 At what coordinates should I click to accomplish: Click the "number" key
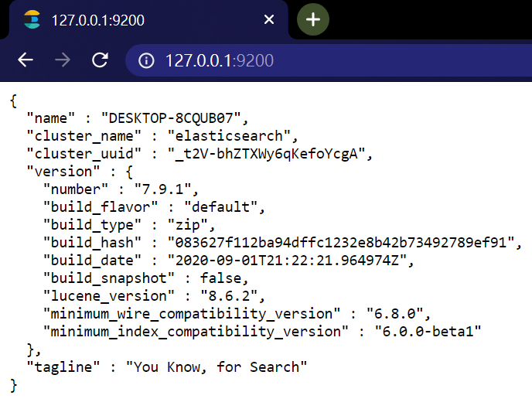[76, 189]
